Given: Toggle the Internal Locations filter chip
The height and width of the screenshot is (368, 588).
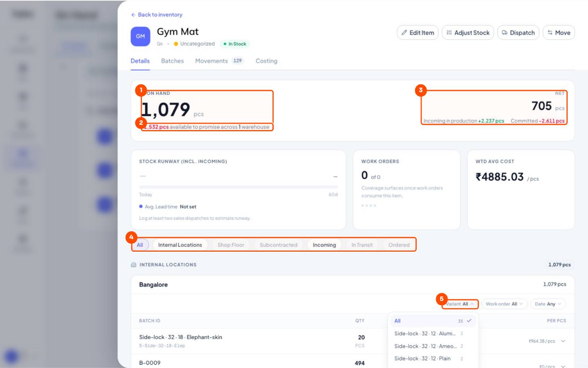Looking at the screenshot, I should pyautogui.click(x=180, y=245).
